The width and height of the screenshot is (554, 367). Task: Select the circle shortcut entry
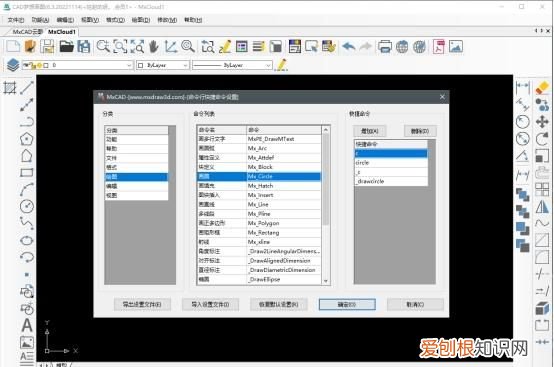391,163
